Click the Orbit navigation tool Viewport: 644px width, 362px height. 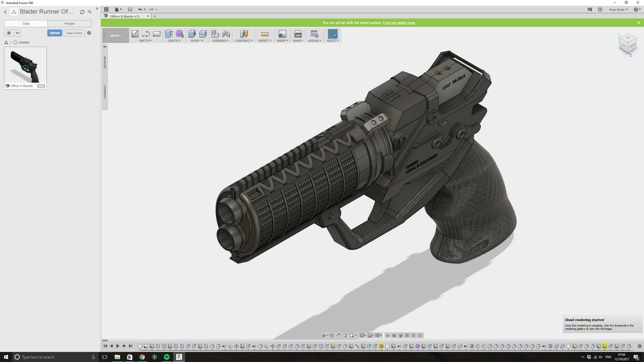pos(324,335)
